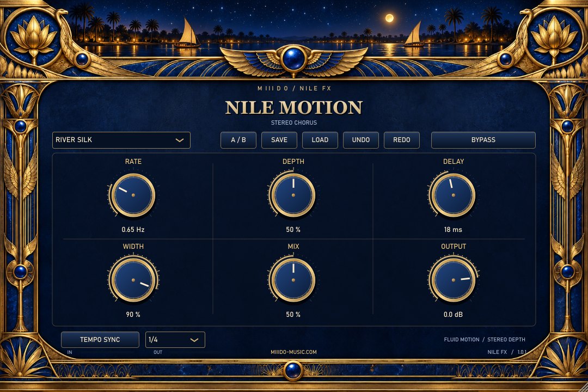Screen dimensions: 588x392
Task: Click the NILE MOTION title
Action: click(293, 108)
